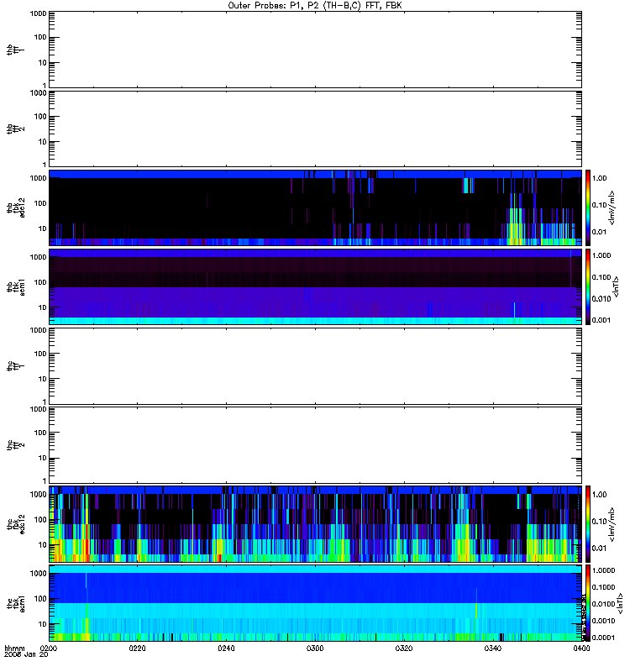Viewport: 630px width, 672px height.
Task: Click the 0.001 tick on thb scm1 colorbar
Action: click(x=601, y=320)
